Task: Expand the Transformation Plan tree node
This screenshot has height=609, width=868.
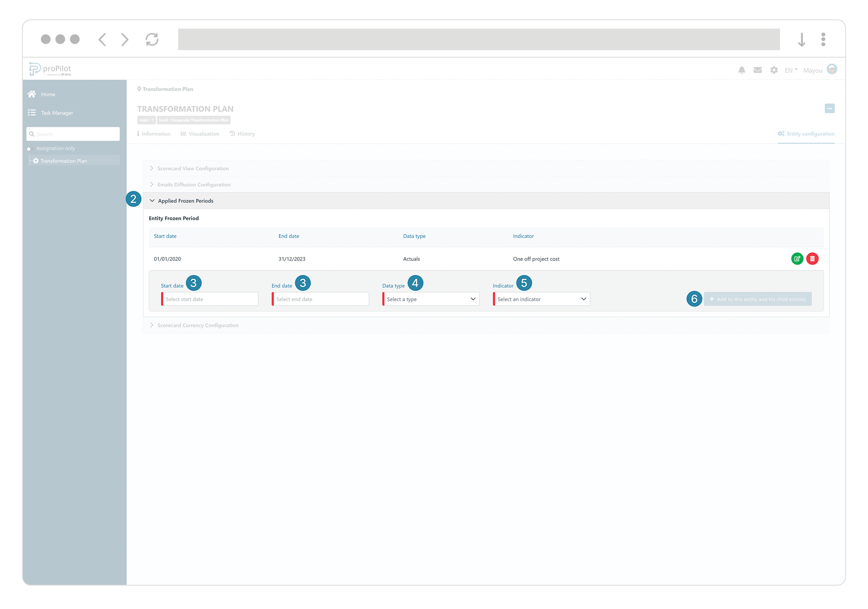Action: click(36, 161)
